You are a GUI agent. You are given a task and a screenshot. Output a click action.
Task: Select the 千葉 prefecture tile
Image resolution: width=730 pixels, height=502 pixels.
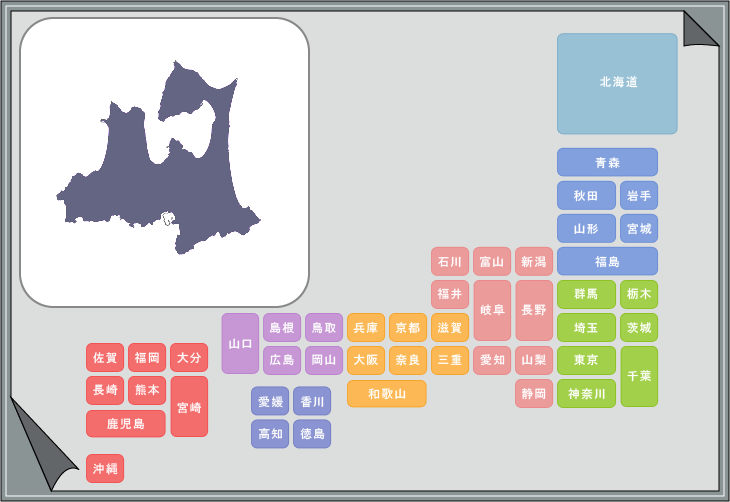[639, 376]
